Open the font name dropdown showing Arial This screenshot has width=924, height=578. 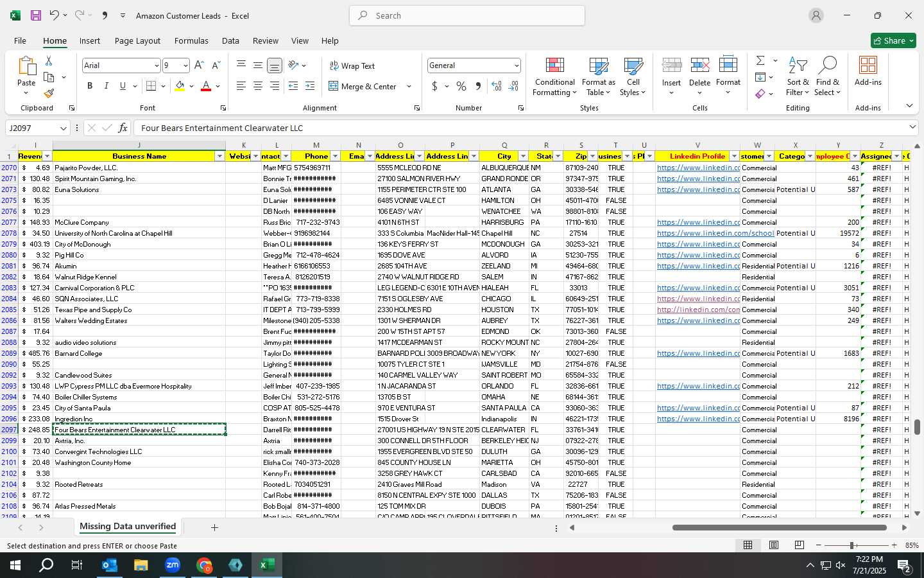coord(156,66)
